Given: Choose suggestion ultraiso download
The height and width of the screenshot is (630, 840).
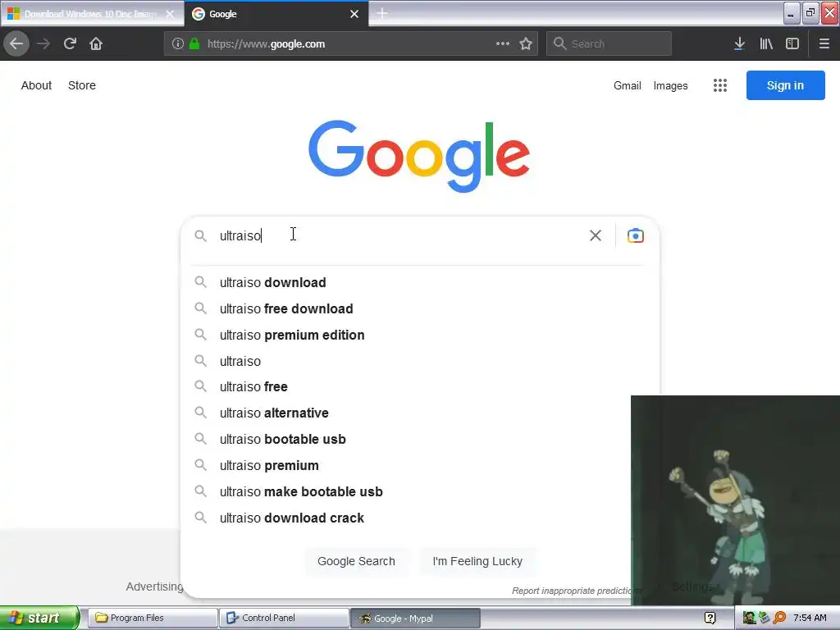Looking at the screenshot, I should tap(419, 282).
